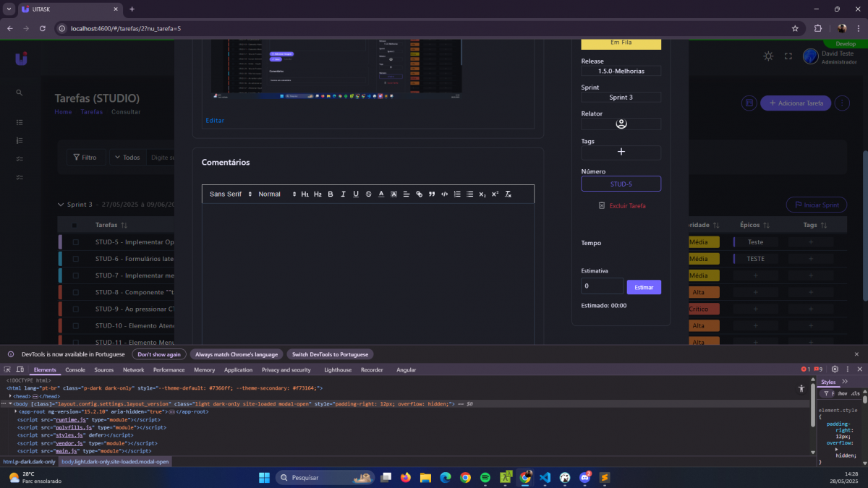Check the STUD-6 task checkbox

click(x=75, y=259)
